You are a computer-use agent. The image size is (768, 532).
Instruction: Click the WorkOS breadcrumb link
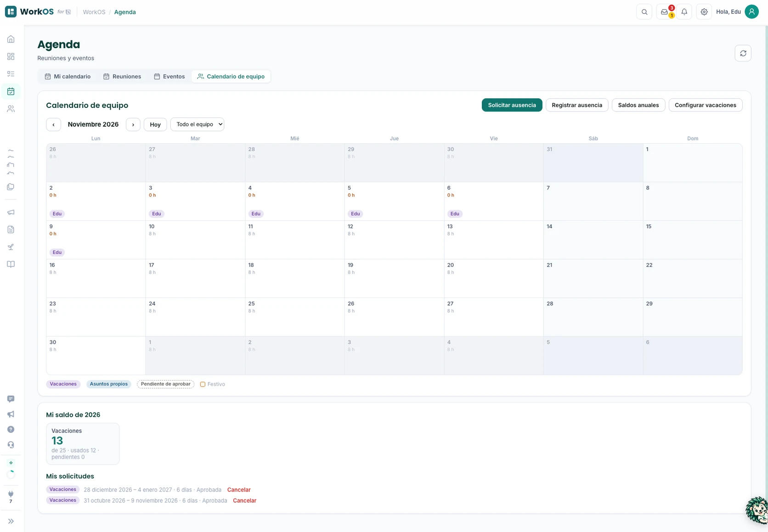click(94, 12)
